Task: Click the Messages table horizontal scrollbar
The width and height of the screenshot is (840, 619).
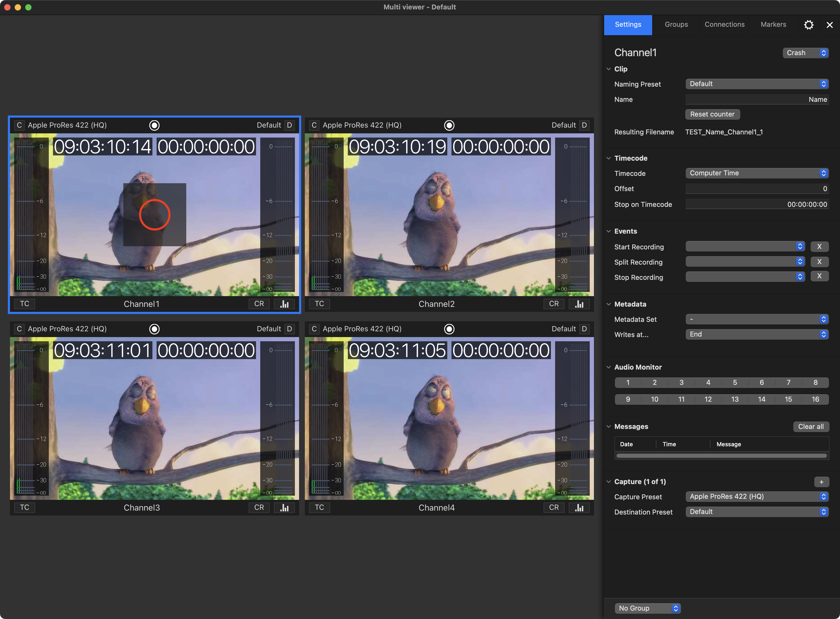Action: coord(721,456)
